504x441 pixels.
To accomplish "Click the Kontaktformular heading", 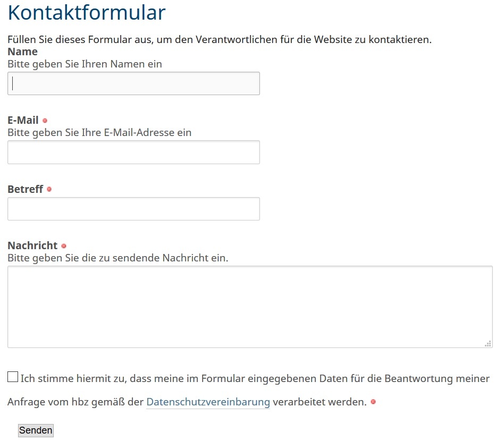I will click(87, 13).
